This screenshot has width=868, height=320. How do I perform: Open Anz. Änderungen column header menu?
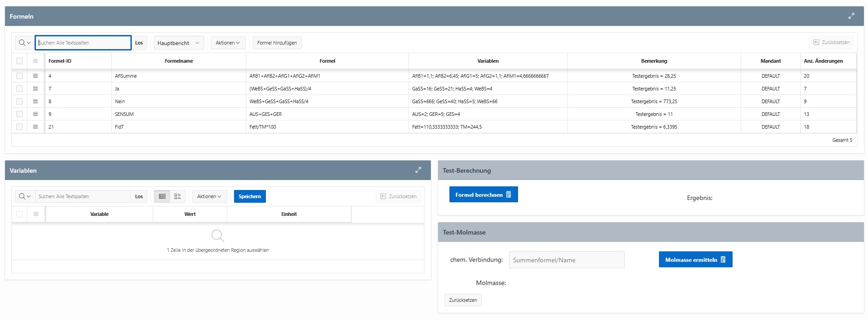coord(823,61)
